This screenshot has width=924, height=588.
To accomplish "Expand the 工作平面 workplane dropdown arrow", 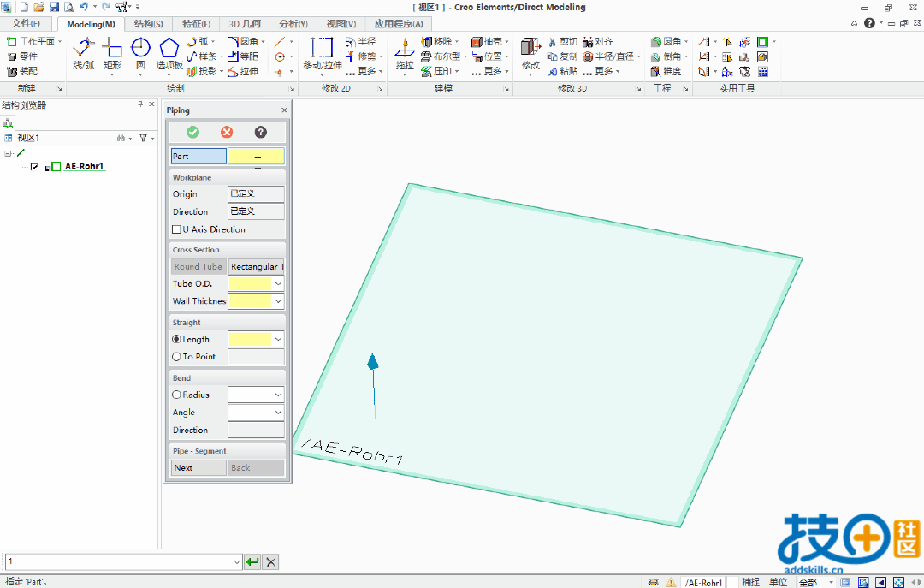I will point(60,42).
